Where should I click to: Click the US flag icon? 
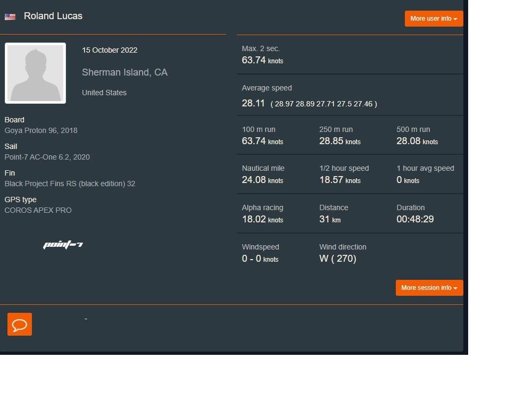click(x=10, y=17)
